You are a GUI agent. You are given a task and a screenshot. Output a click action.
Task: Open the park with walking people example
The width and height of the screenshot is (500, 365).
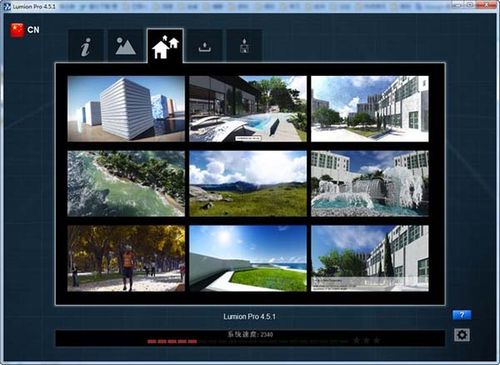(x=126, y=258)
